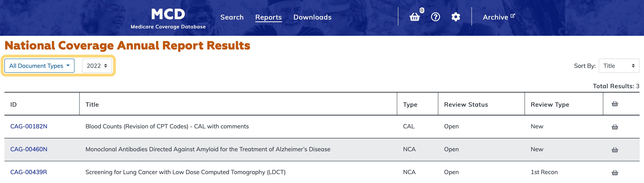Click the help question mark icon
The width and height of the screenshot is (644, 183).
(435, 17)
